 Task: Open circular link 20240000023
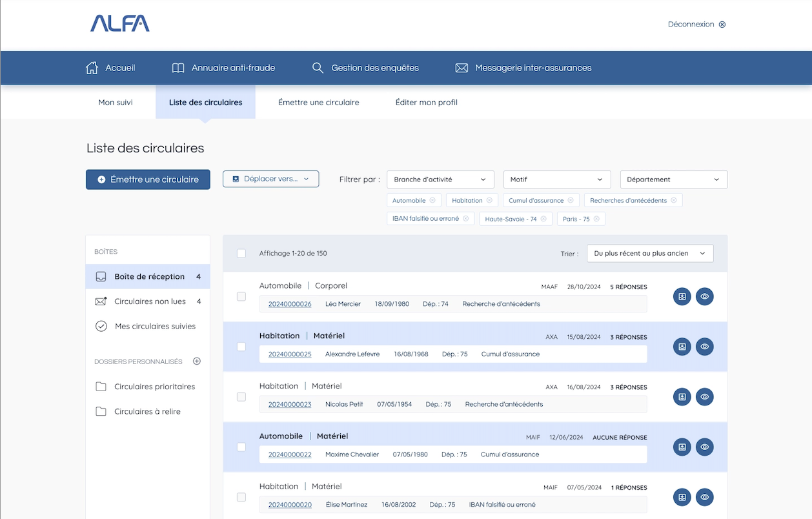290,404
